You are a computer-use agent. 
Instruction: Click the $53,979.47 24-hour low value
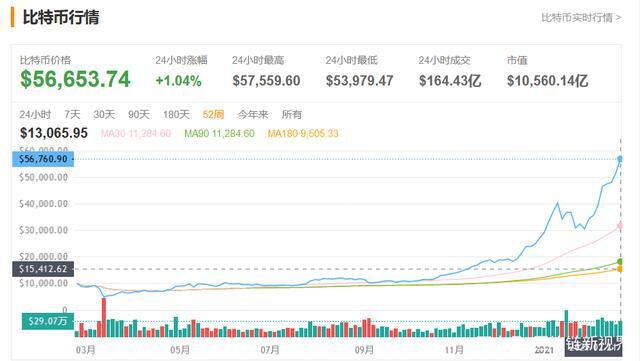click(x=359, y=81)
